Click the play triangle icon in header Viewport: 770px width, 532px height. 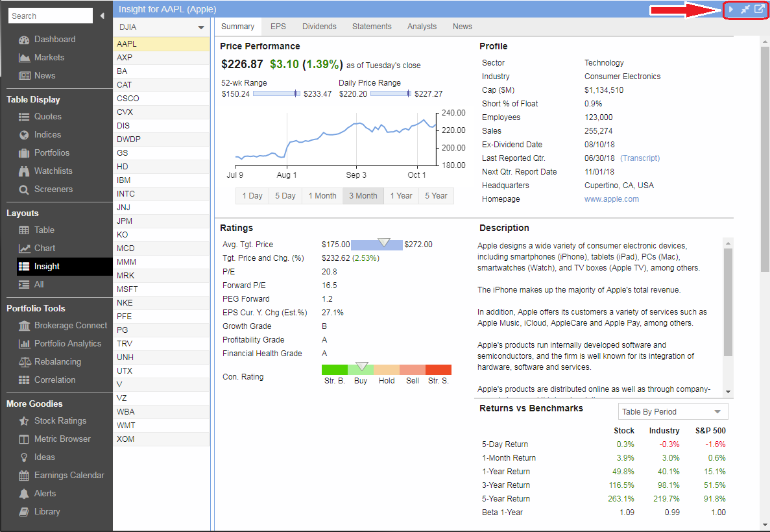[731, 9]
